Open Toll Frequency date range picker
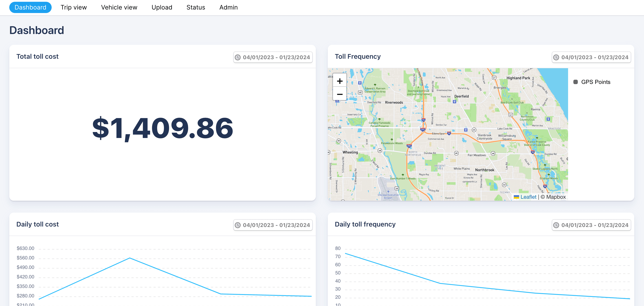Viewport: 644px width, 306px height. (x=591, y=57)
